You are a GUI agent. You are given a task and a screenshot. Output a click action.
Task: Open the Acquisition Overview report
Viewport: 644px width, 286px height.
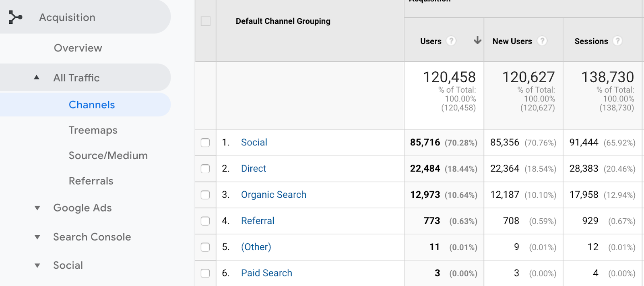(x=78, y=48)
